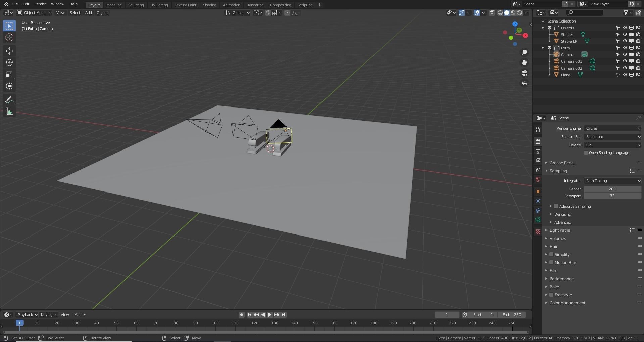Enable Adaptive Sampling checkbox
644x342 pixels.
pos(556,206)
